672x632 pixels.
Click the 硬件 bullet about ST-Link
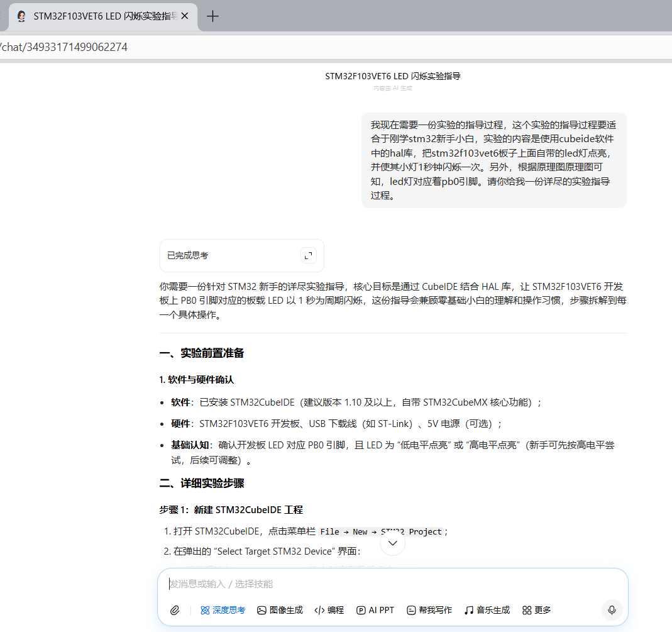pos(336,424)
